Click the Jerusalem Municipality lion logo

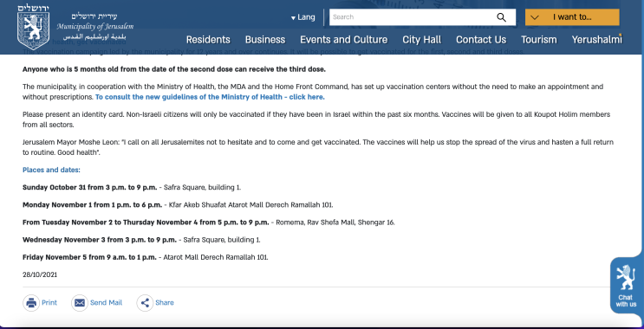[x=33, y=27]
